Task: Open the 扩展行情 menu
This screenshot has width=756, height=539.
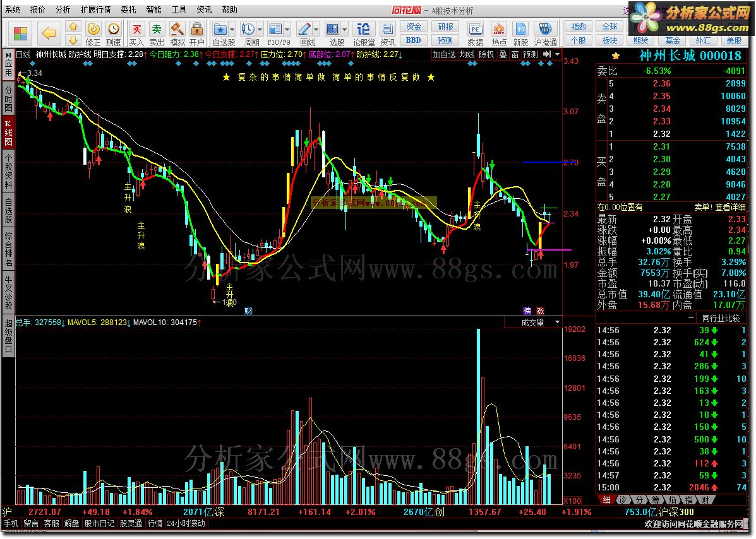Action: pyautogui.click(x=95, y=9)
